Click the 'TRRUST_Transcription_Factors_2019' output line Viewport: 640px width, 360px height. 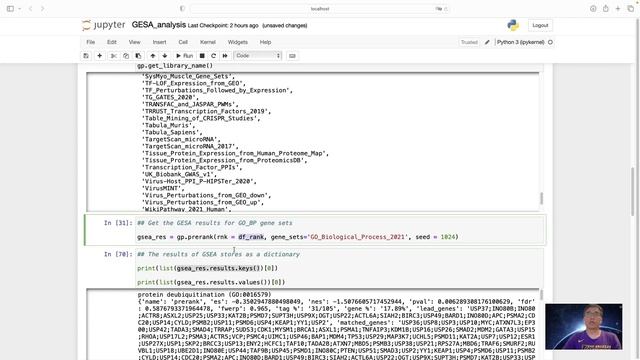(206, 111)
